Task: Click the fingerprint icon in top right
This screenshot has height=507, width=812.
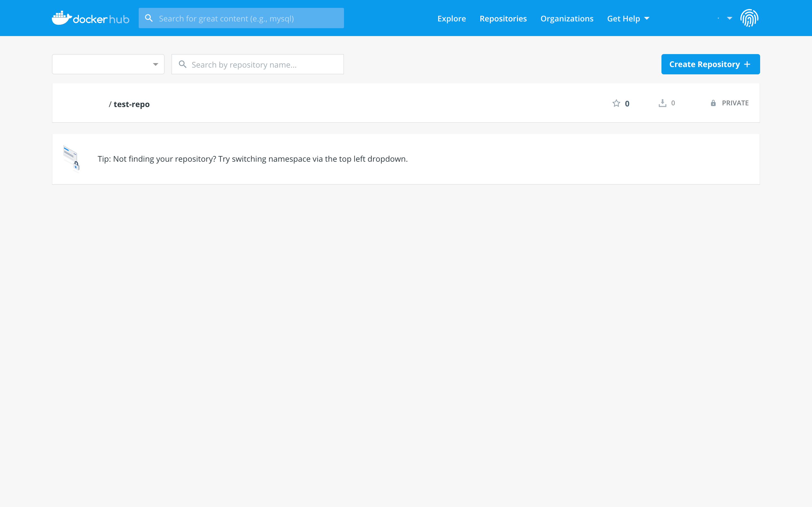Action: 750,18
